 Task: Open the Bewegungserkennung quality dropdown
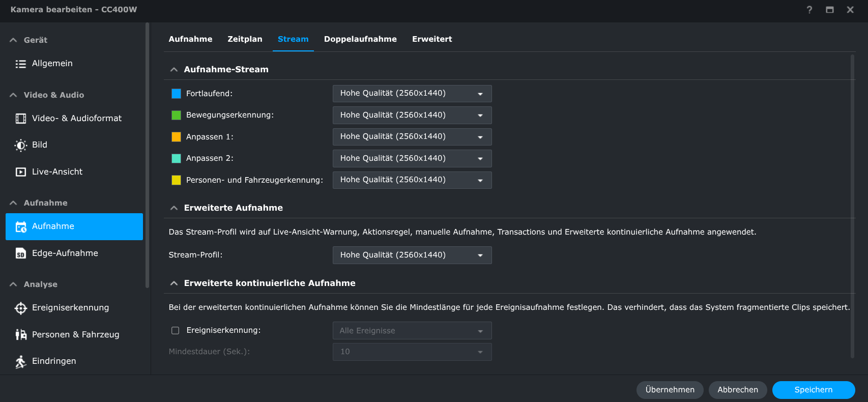click(412, 115)
